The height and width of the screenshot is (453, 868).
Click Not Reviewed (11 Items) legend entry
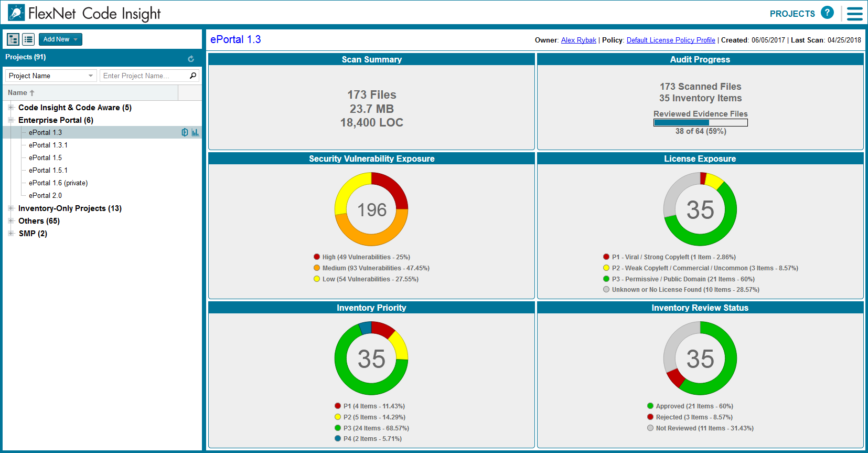tap(700, 428)
